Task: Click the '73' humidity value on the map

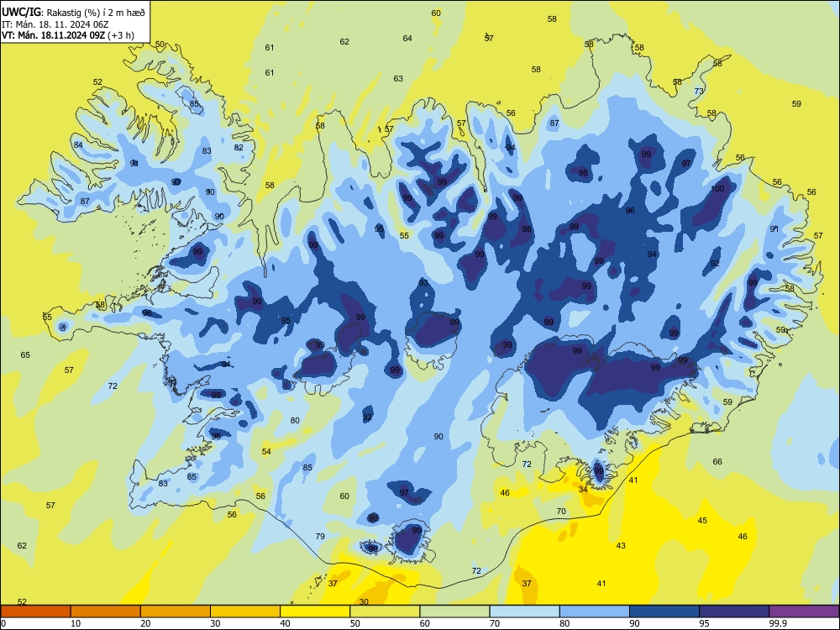Action: [699, 91]
